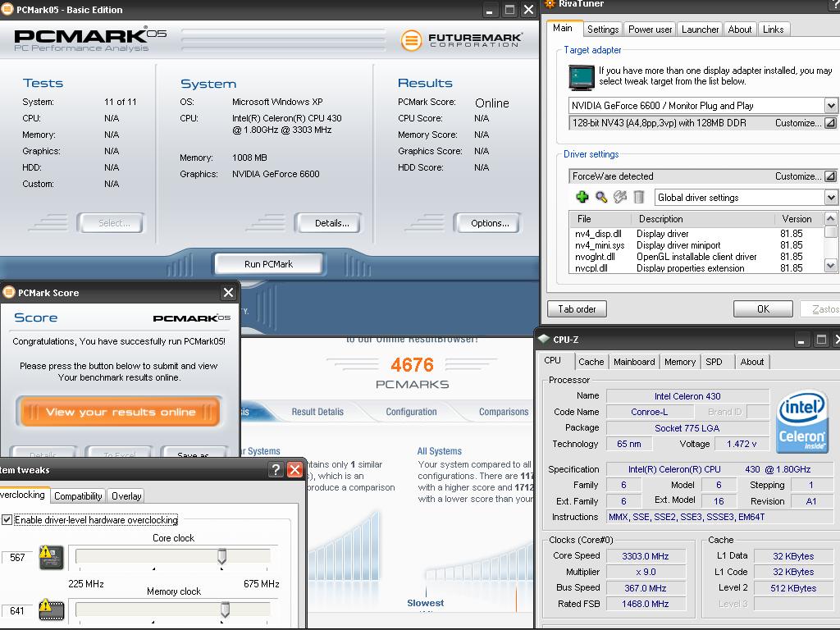Open the CPU-Z About tab
The height and width of the screenshot is (630, 840).
752,362
